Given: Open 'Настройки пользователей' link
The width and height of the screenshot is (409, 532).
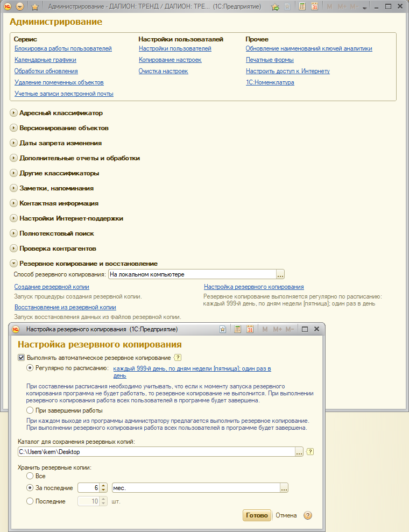Looking at the screenshot, I should [175, 48].
